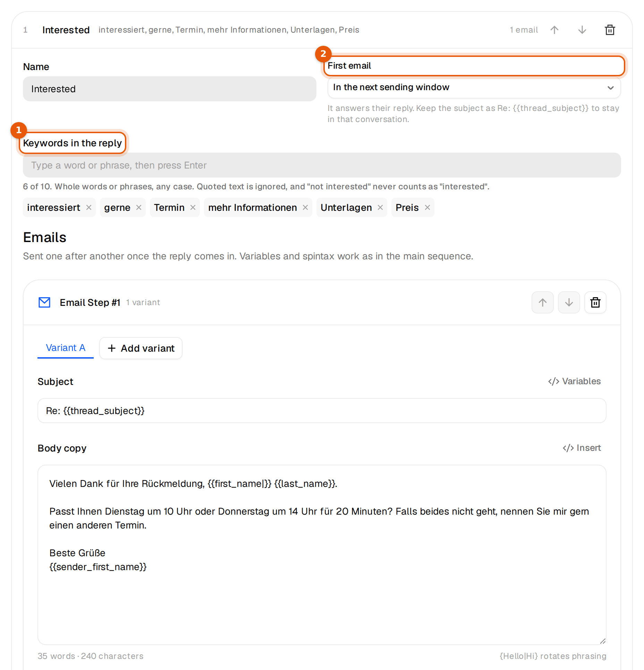Screen dimensions: 644x670
Task: Click the 'Emails' section heading
Action: (x=45, y=238)
